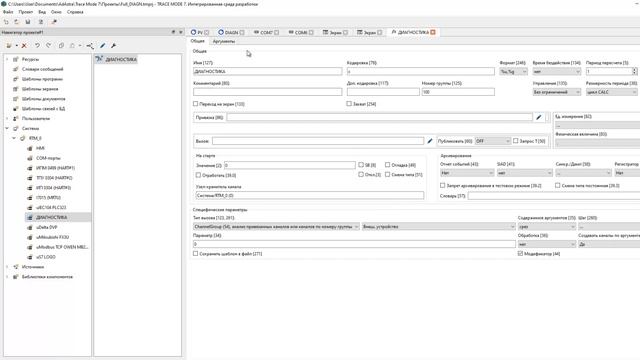Open the SIAD dropdown
The width and height of the screenshot is (640, 360).
(524, 173)
